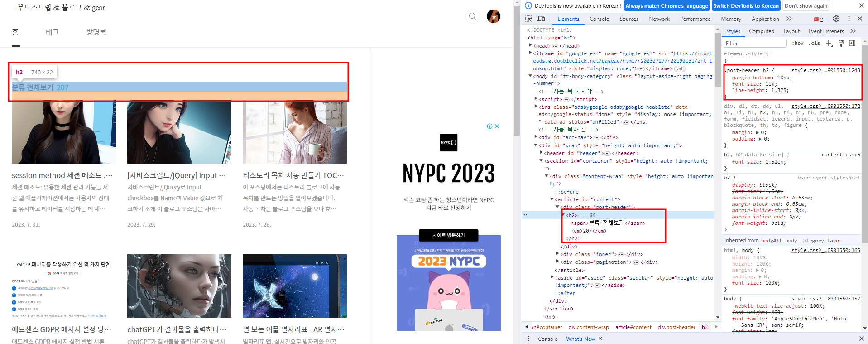This screenshot has width=868, height=344.
Task: Select the Computed sidebar tab
Action: point(762,31)
